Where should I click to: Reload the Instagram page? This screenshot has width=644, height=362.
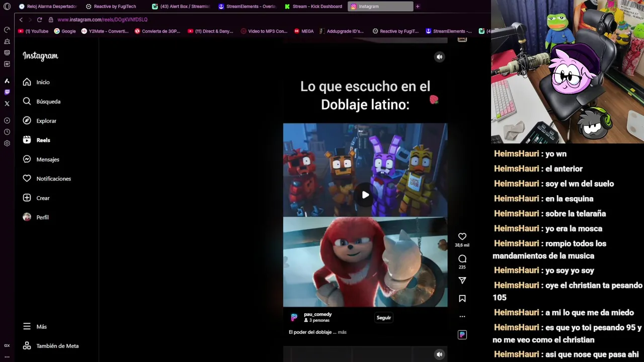tap(39, 20)
